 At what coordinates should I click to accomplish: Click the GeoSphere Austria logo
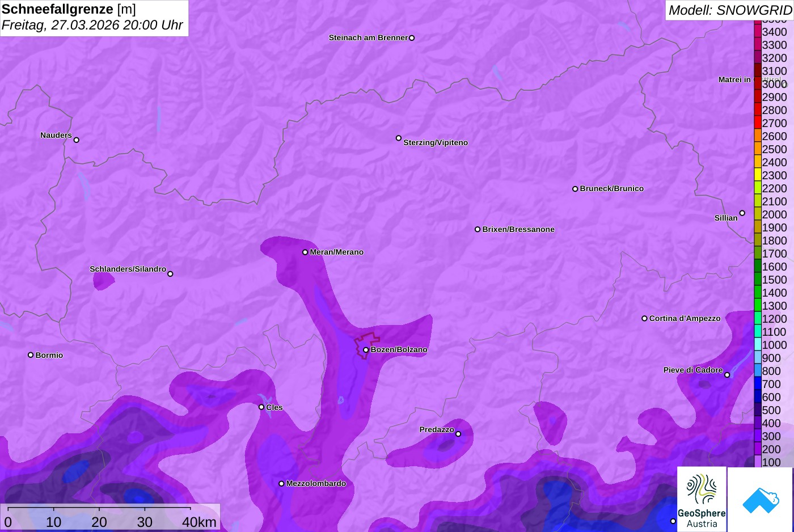[x=702, y=499]
